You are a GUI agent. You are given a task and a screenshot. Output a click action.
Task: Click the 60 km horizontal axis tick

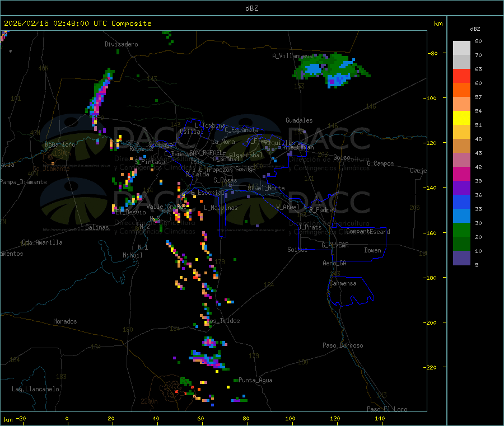(200, 419)
